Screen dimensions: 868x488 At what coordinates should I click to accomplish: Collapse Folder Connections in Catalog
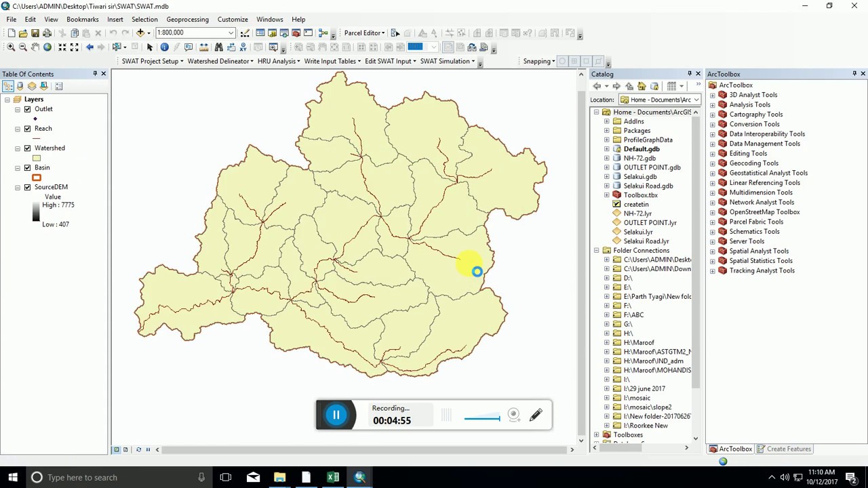597,251
